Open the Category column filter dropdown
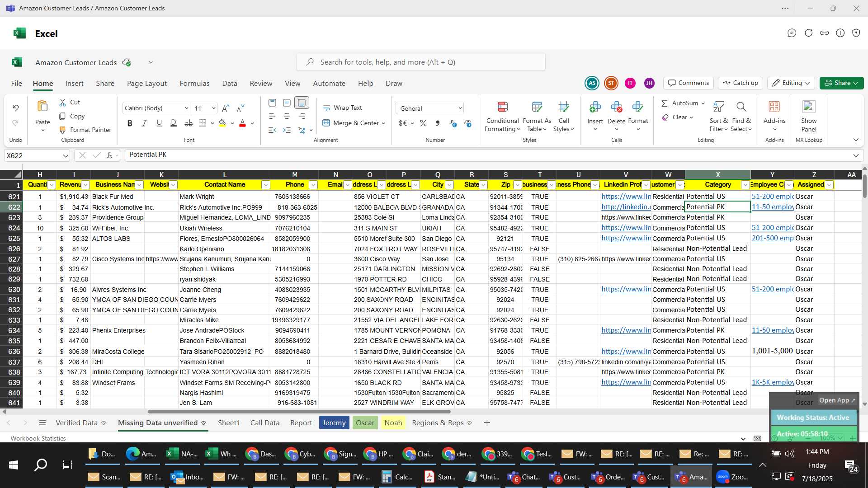The image size is (868, 488). 745,185
